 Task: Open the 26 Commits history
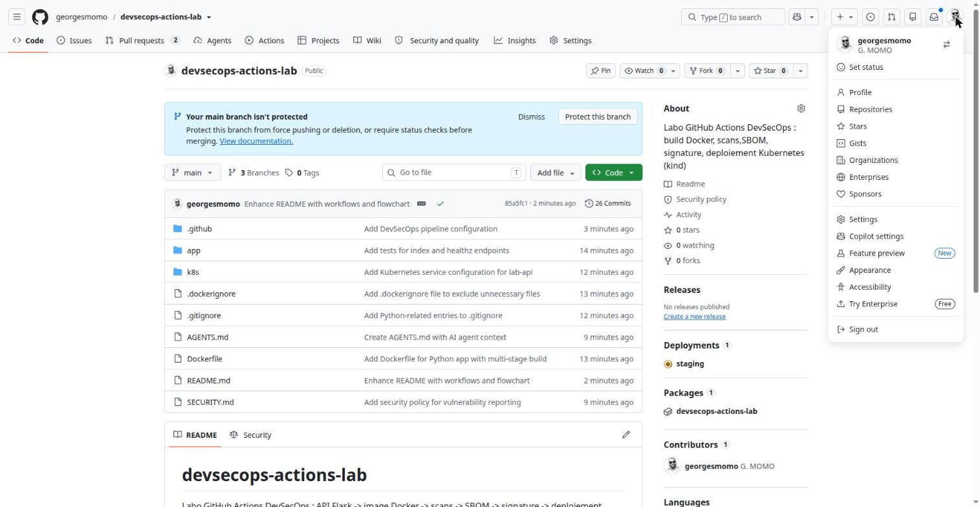(x=608, y=204)
